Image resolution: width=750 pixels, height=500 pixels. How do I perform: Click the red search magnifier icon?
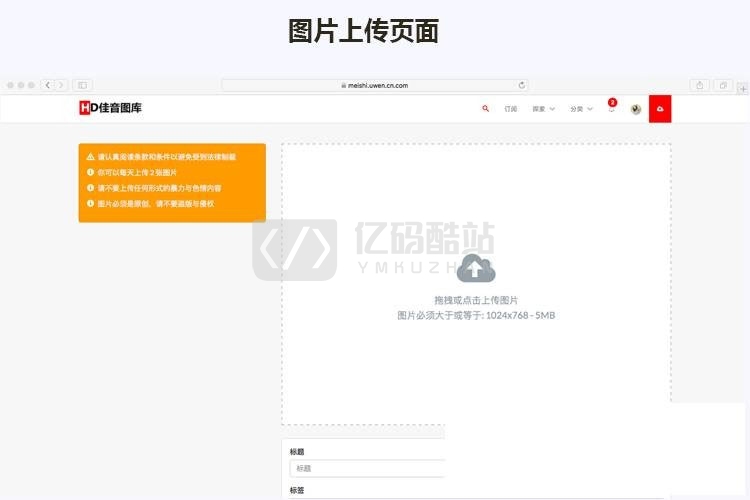(485, 109)
